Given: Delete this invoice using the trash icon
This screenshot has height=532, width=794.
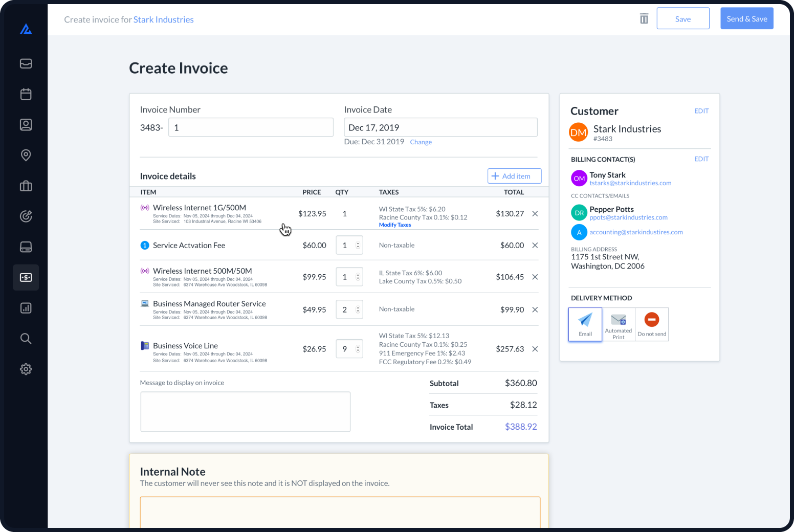Looking at the screenshot, I should pos(644,18).
